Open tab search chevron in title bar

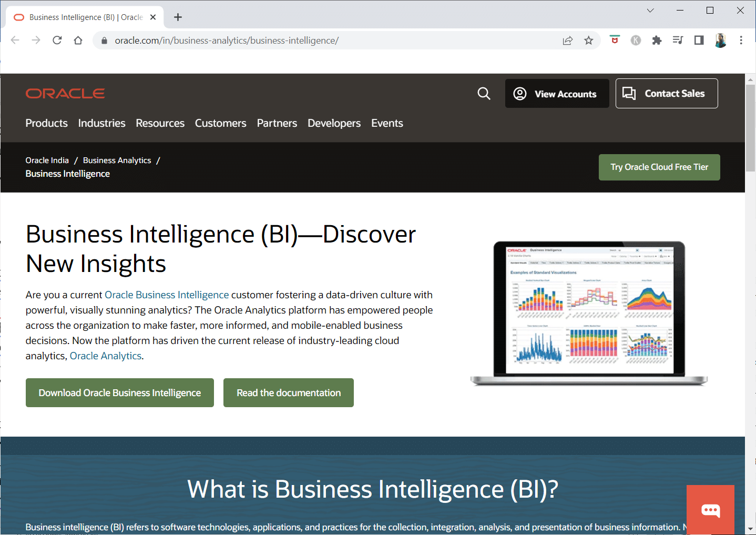click(650, 11)
